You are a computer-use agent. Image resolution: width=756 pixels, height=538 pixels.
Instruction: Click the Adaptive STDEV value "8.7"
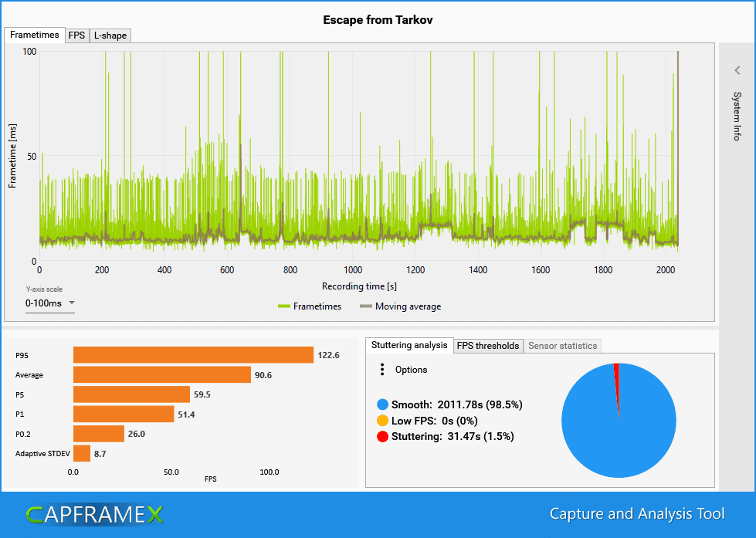tap(100, 454)
